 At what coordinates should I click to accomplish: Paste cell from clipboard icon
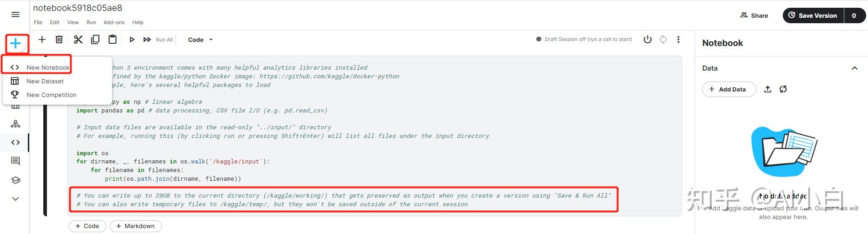pyautogui.click(x=112, y=40)
